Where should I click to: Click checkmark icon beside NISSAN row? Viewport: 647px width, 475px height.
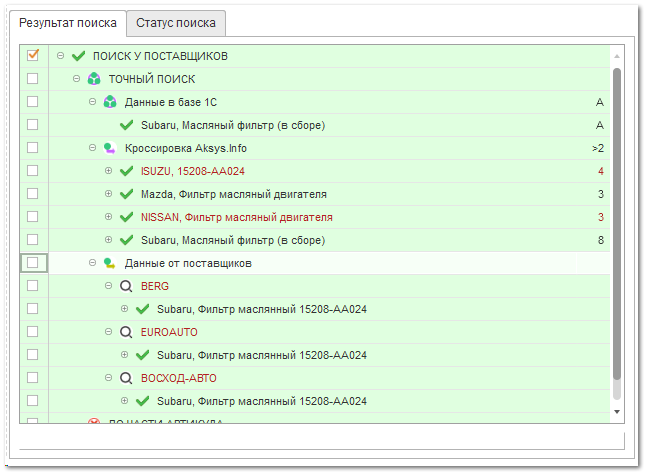point(126,217)
